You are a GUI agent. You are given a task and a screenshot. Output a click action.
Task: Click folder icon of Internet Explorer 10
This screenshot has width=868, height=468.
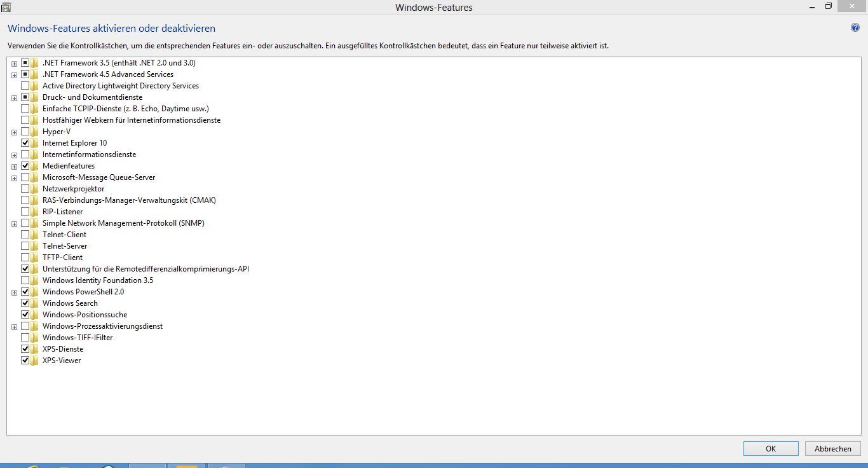coord(34,143)
